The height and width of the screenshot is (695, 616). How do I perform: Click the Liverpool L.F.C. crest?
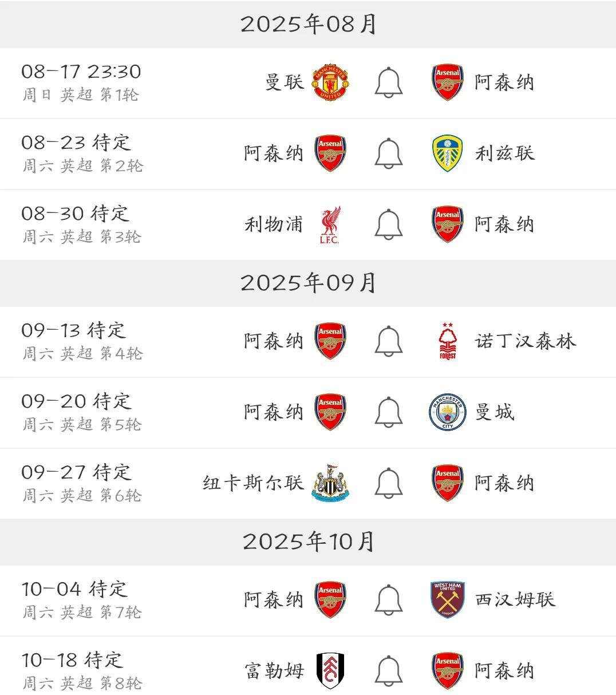click(330, 224)
